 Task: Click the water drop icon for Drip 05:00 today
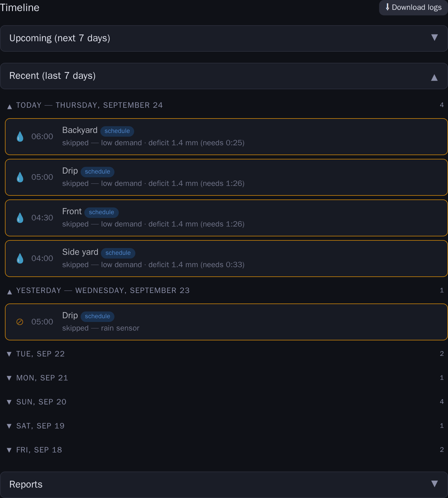(x=20, y=177)
